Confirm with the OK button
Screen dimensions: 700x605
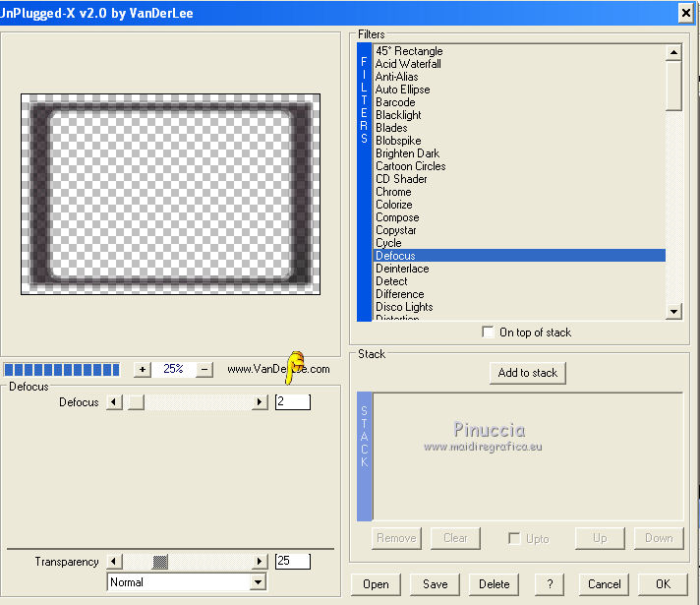click(663, 584)
